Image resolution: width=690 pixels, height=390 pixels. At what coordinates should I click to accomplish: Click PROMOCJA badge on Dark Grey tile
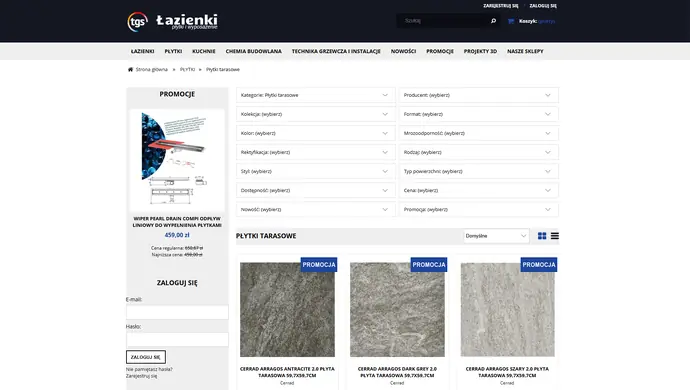tap(429, 265)
